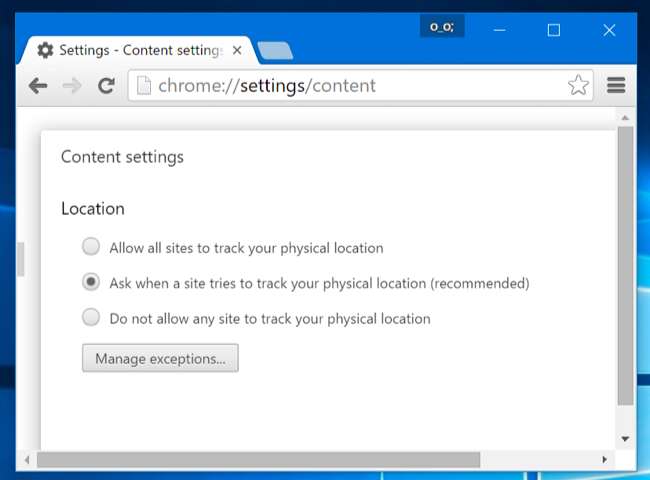Select Allow all sites to track location

[91, 246]
